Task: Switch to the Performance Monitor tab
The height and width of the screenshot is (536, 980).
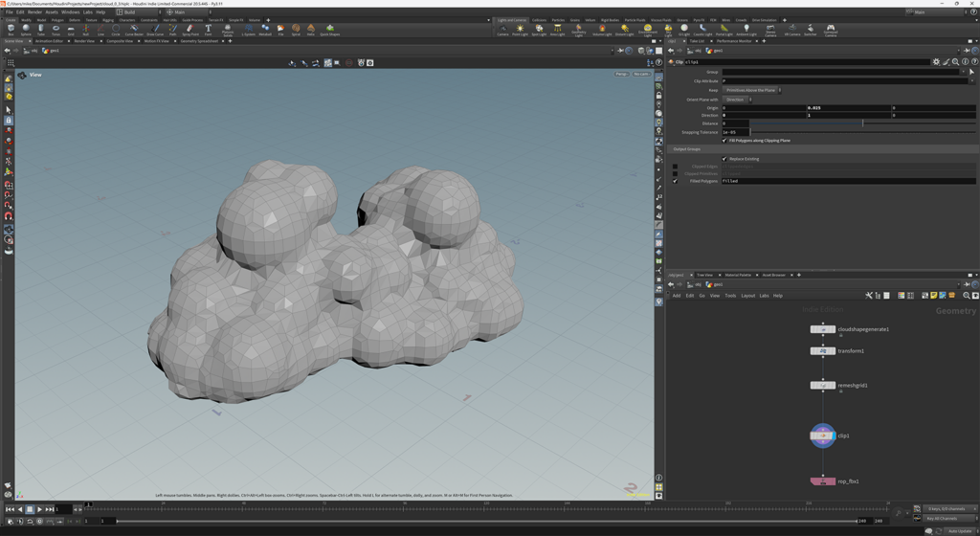Action: pos(734,41)
